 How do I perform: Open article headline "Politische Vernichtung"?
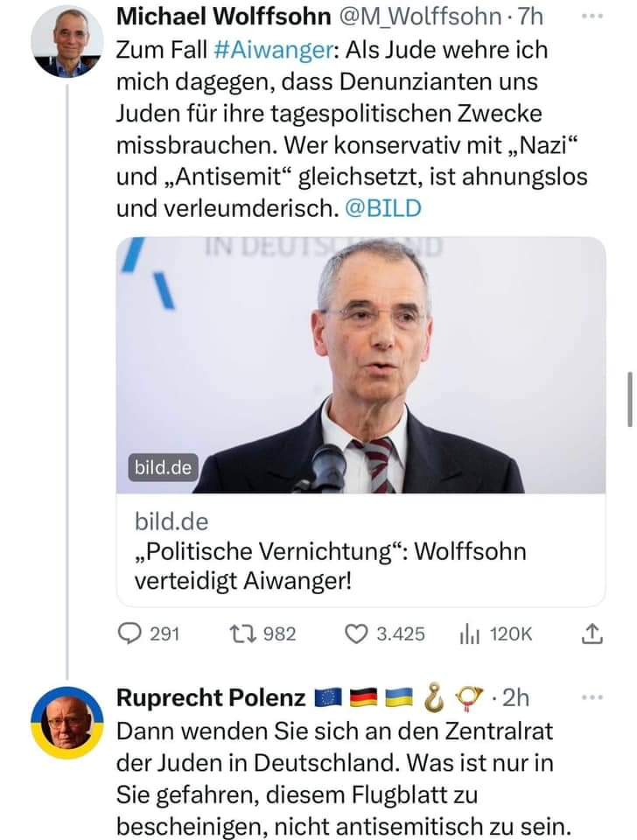tap(331, 565)
